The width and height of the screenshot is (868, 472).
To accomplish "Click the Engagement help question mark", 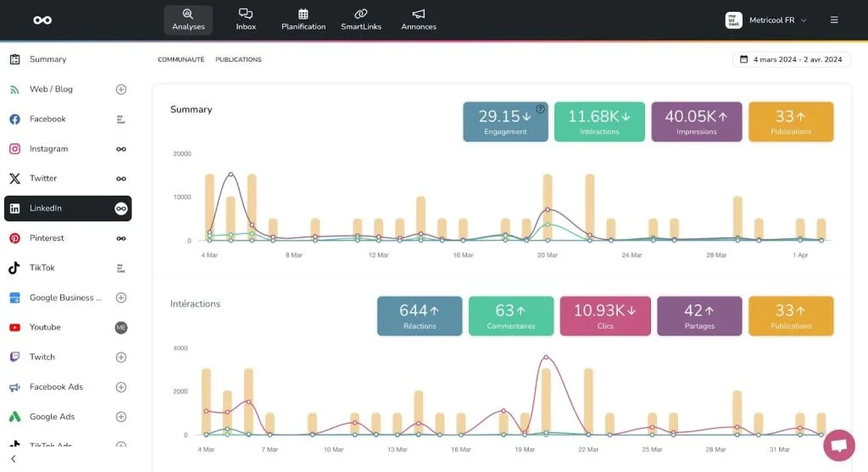I will tap(541, 109).
